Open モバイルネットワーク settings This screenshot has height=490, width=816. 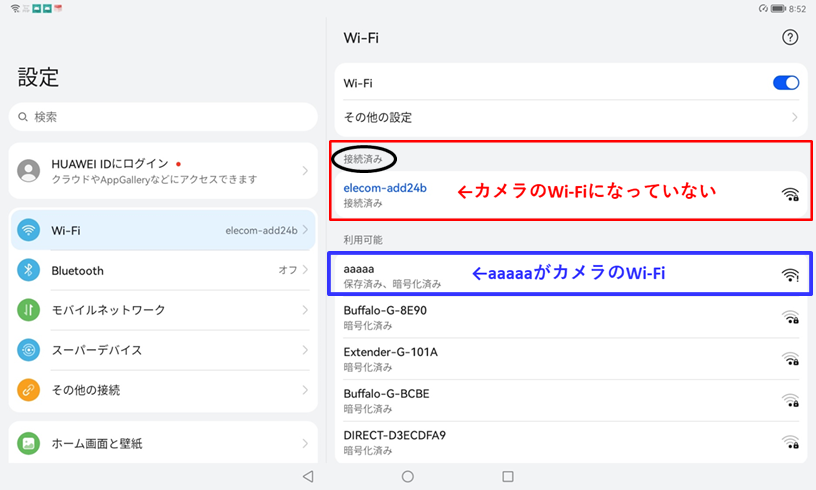(163, 310)
